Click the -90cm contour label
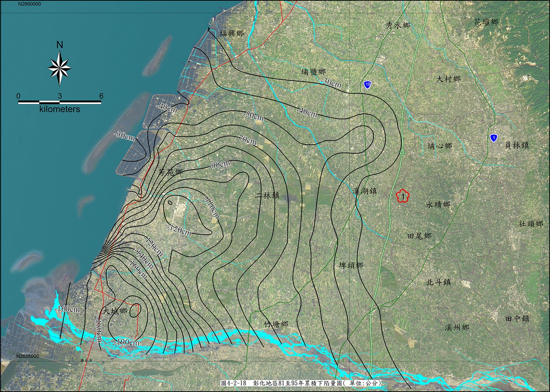Viewport: 550px width, 392px height. 220,165
